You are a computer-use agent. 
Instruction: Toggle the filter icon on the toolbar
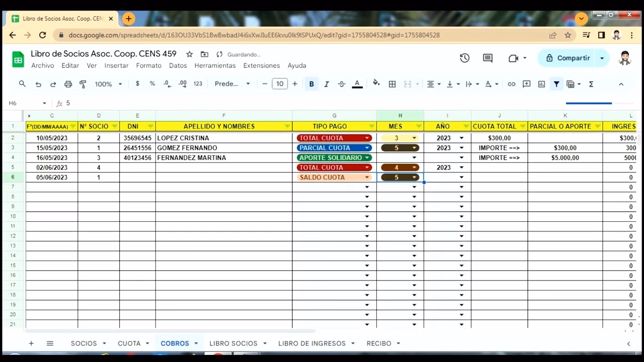[x=556, y=83]
